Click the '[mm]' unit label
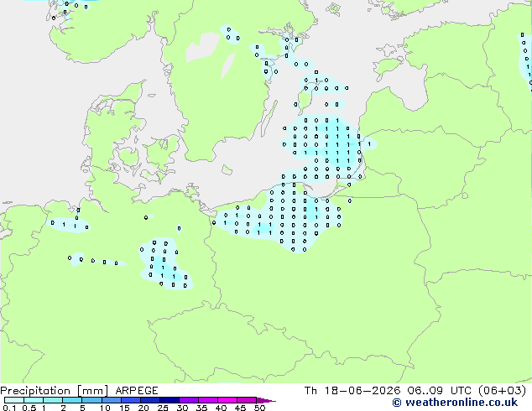This screenshot has height=411, width=532. click(92, 391)
